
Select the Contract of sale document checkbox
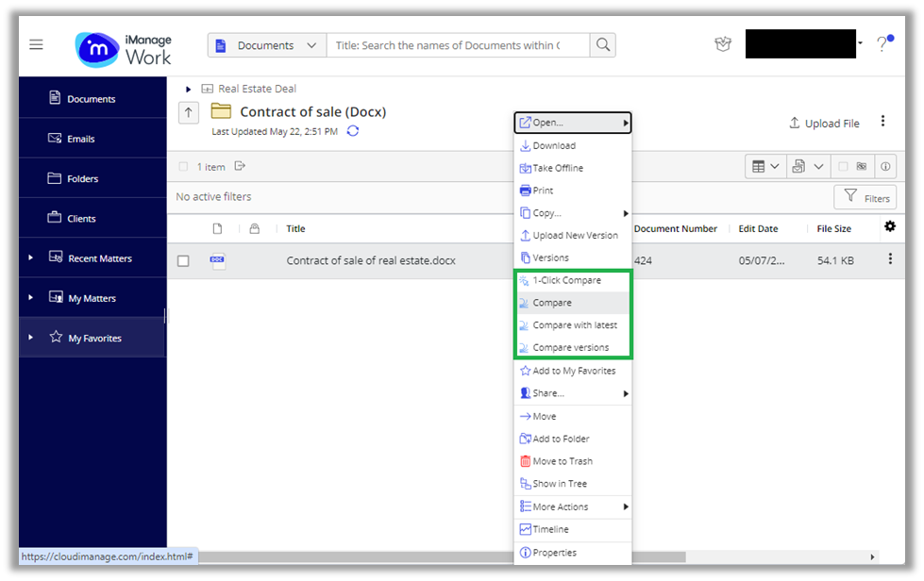click(183, 260)
